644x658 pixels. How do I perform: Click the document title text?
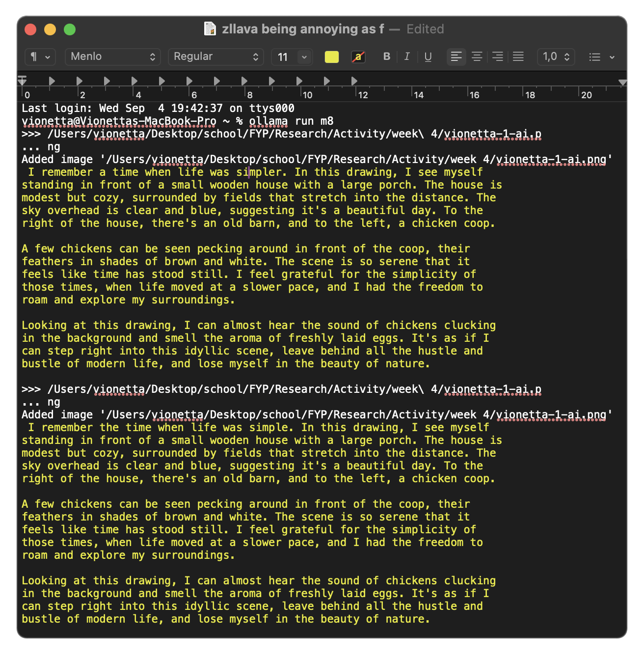click(x=302, y=29)
